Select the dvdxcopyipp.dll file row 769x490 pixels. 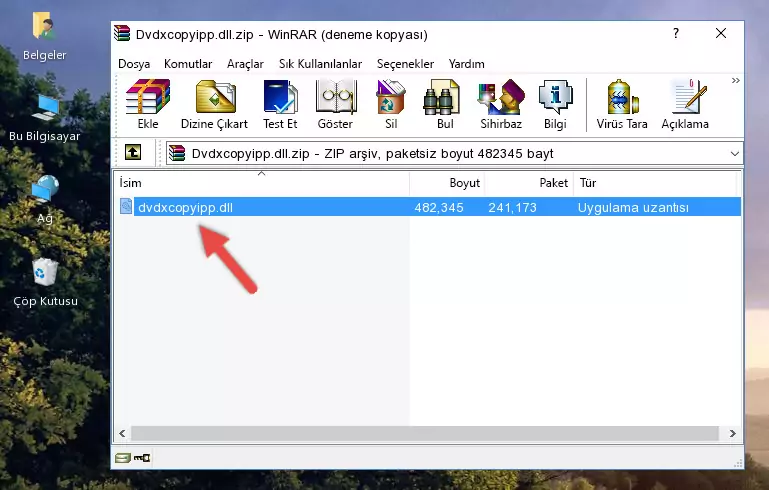(x=429, y=207)
